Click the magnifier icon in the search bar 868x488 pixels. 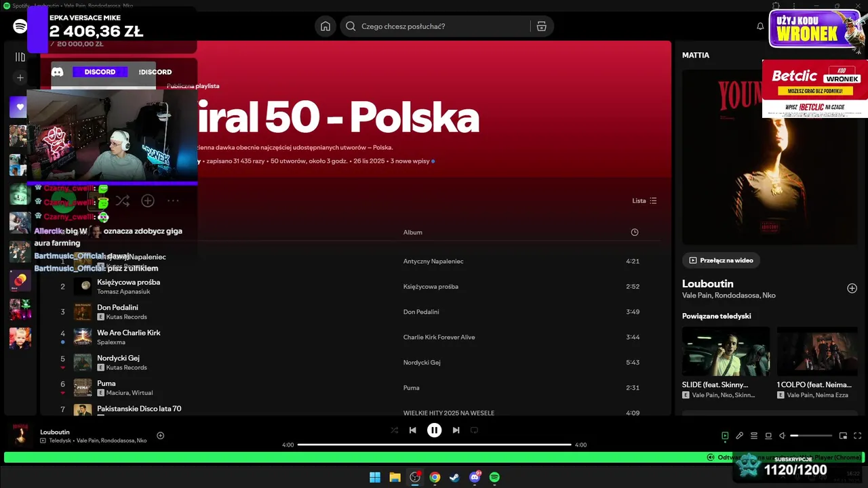pos(351,26)
